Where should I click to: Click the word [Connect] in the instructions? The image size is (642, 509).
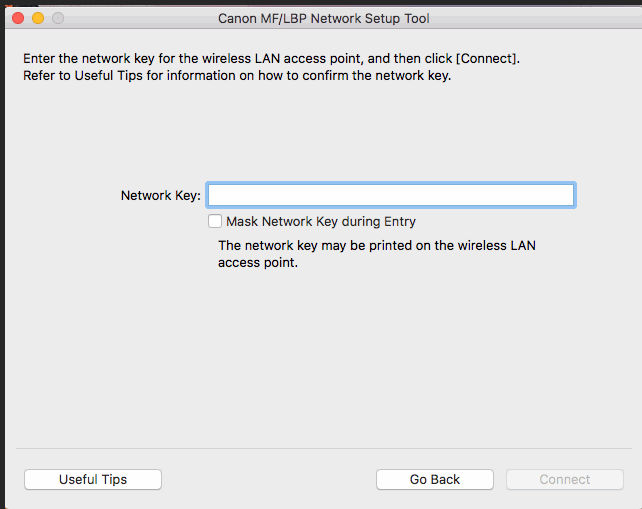486,58
